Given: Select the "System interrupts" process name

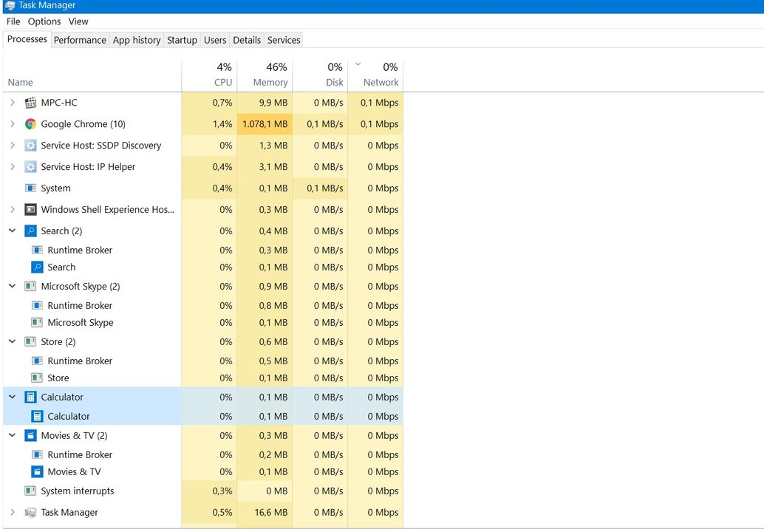Looking at the screenshot, I should pyautogui.click(x=78, y=491).
